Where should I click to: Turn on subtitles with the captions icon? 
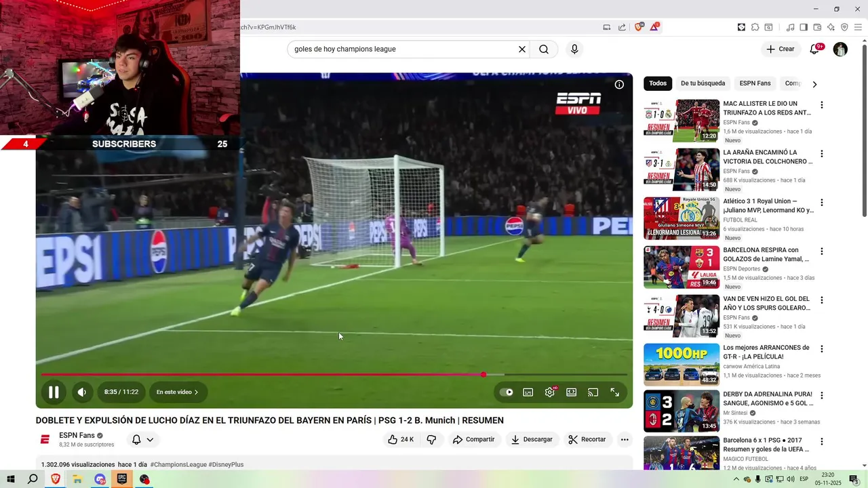click(x=528, y=392)
